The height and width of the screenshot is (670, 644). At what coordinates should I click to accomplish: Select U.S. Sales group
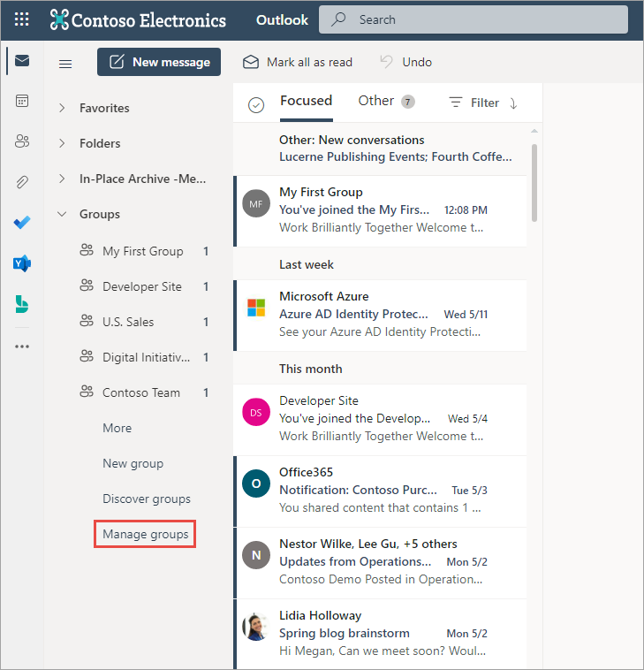coord(128,322)
